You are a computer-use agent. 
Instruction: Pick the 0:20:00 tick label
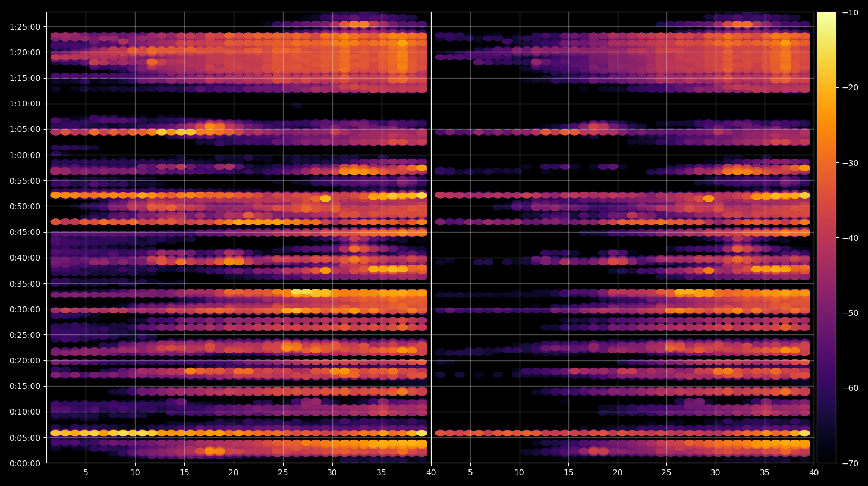(x=25, y=360)
